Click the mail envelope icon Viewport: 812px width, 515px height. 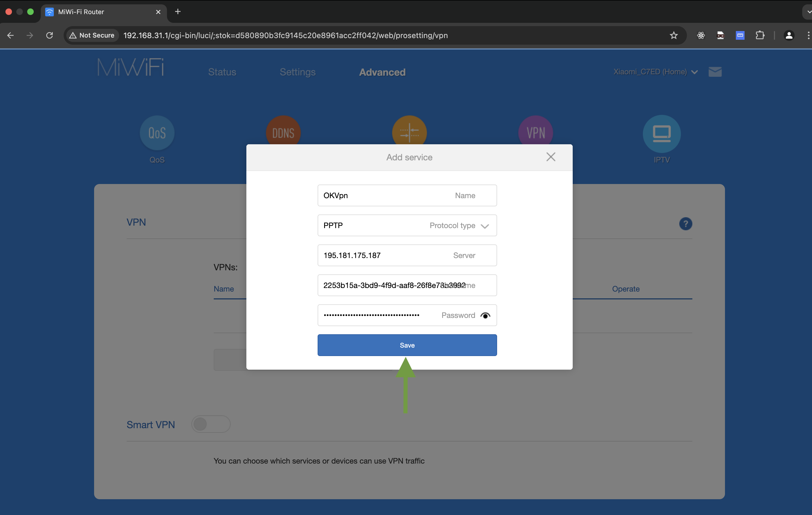(715, 72)
